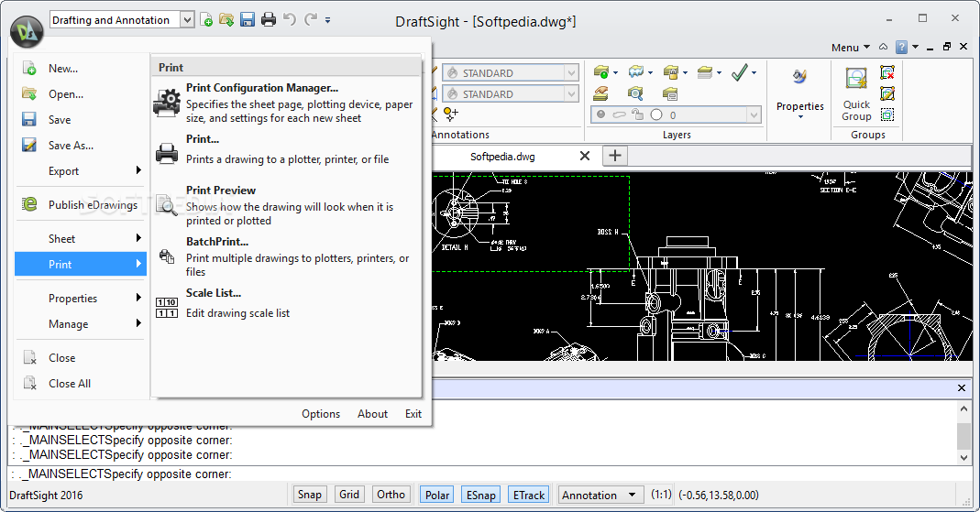
Task: Toggle ETrack in status bar
Action: coord(529,495)
